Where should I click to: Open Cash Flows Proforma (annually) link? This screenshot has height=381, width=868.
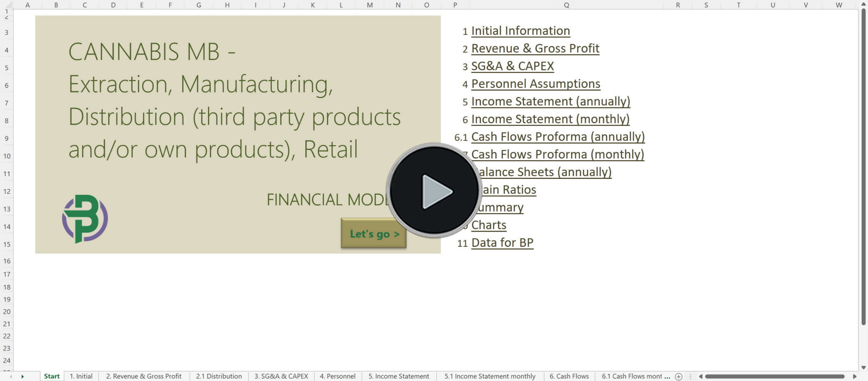click(x=558, y=137)
